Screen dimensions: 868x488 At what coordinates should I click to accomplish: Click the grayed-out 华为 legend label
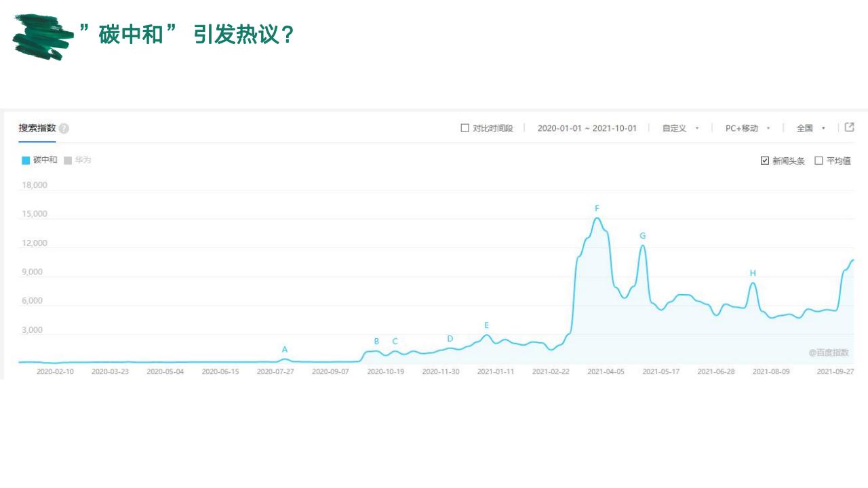pyautogui.click(x=83, y=160)
